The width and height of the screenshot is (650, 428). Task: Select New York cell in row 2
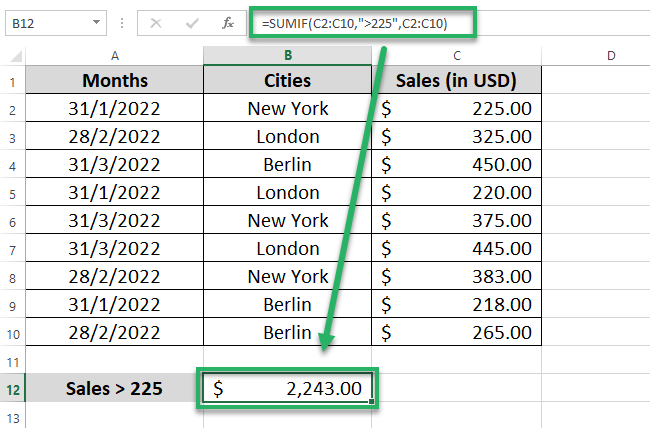pyautogui.click(x=288, y=108)
